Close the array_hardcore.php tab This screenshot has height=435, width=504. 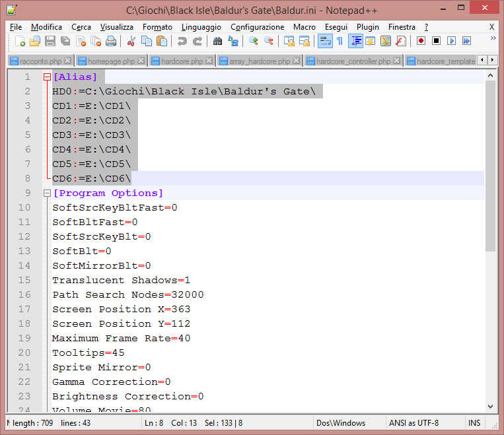point(297,61)
